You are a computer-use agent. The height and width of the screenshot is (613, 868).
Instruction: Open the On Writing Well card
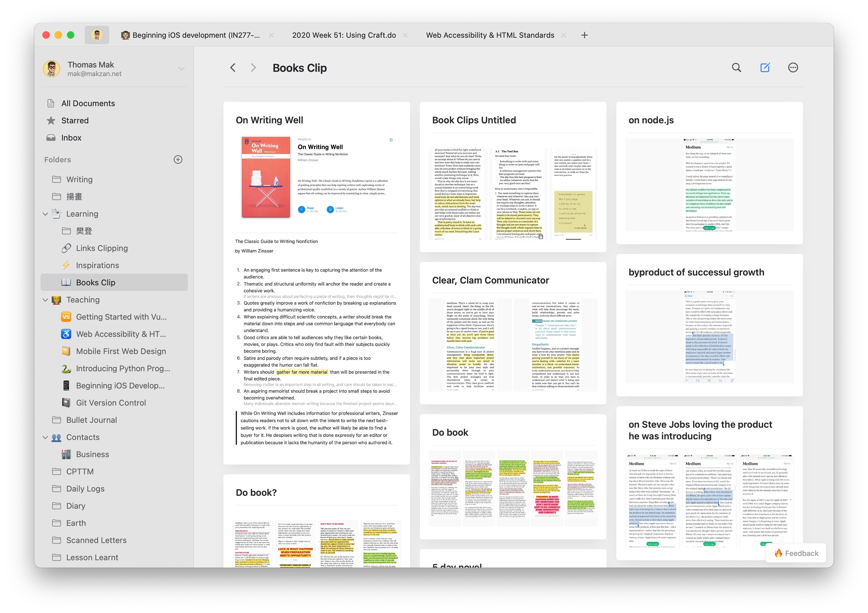click(316, 283)
